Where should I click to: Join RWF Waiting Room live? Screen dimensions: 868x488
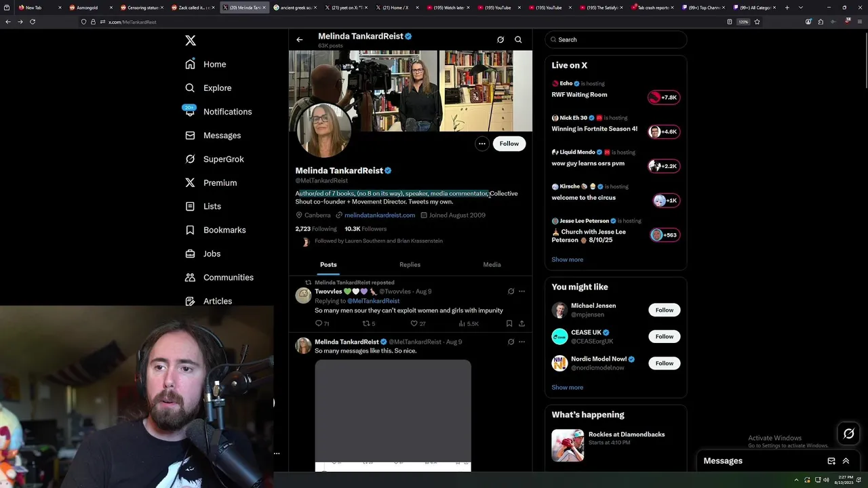pos(616,90)
